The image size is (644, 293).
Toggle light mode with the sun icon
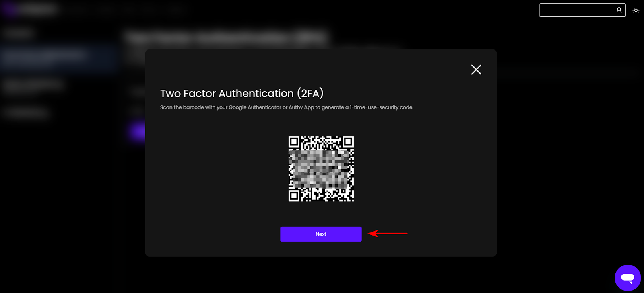pos(636,10)
